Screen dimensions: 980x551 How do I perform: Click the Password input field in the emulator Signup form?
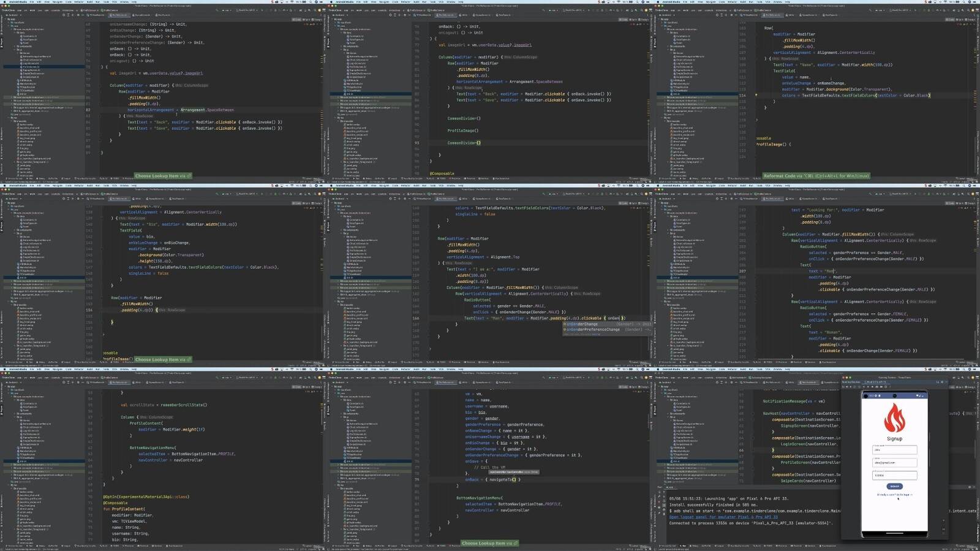tap(894, 475)
